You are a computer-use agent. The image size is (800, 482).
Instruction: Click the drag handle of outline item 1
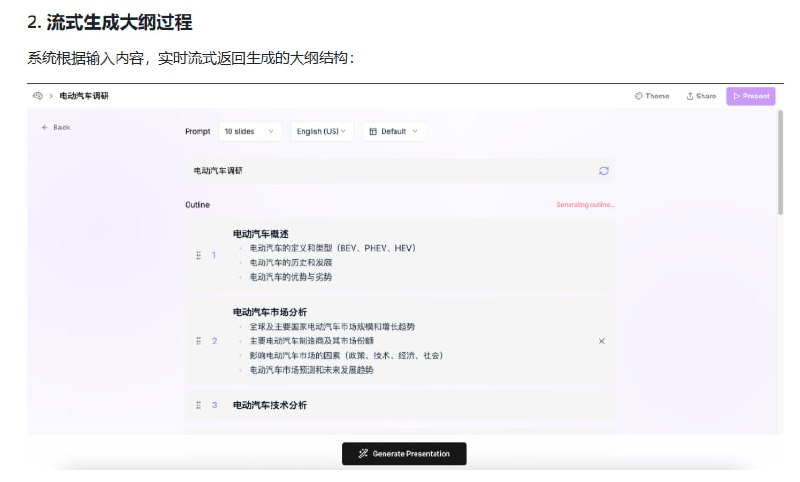click(199, 255)
